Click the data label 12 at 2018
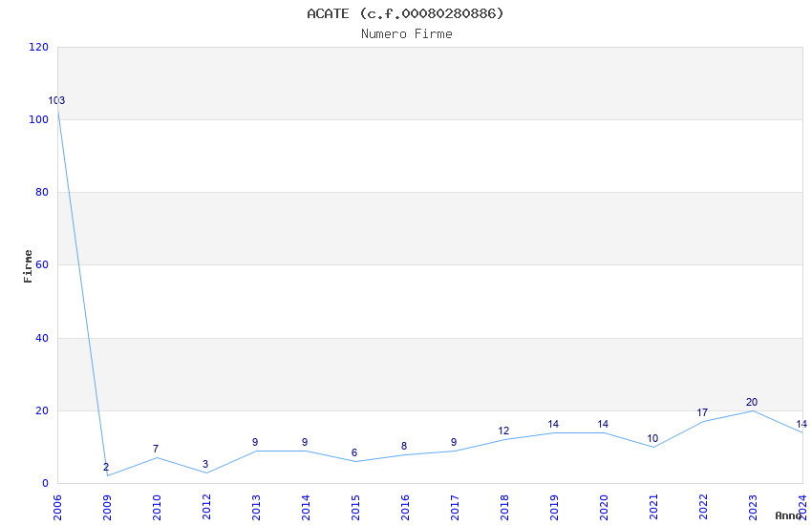The width and height of the screenshot is (812, 525). click(x=503, y=430)
